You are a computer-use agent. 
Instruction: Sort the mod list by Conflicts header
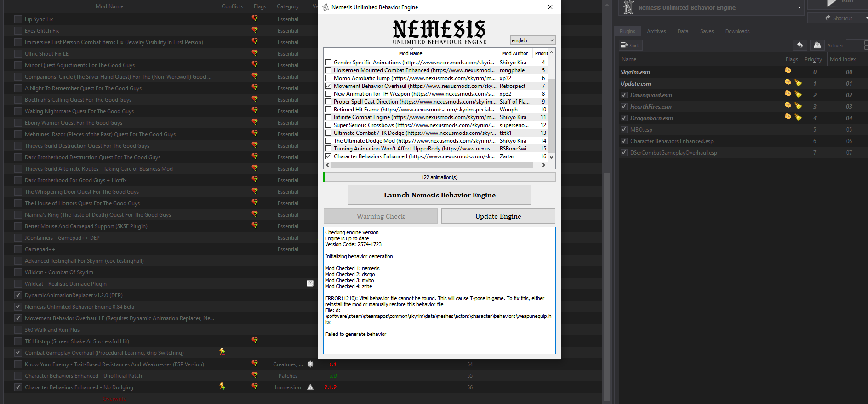click(232, 6)
